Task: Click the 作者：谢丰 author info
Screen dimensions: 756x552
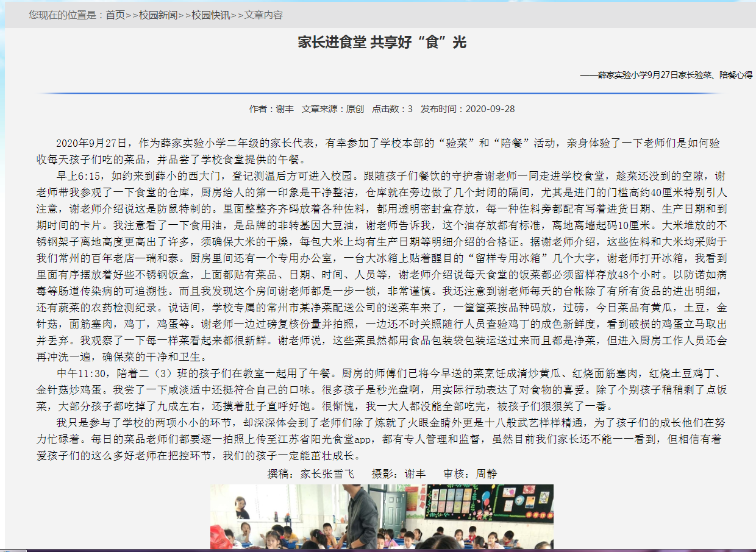Action: pos(271,109)
